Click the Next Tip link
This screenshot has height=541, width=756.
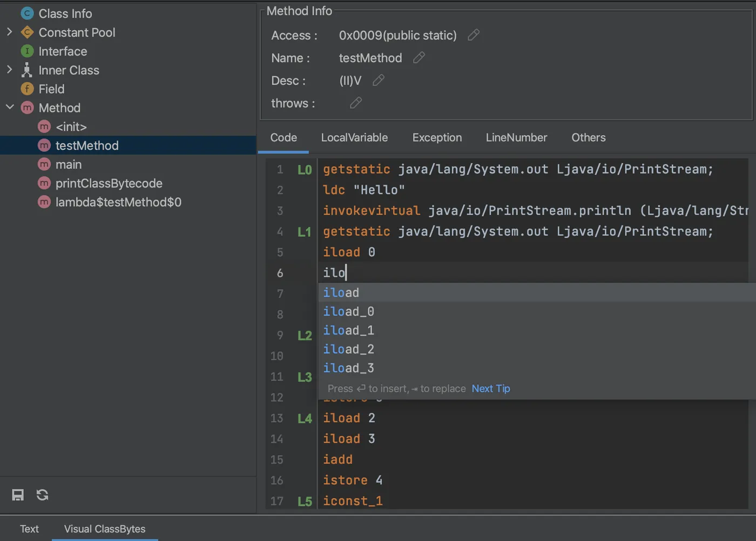coord(491,389)
